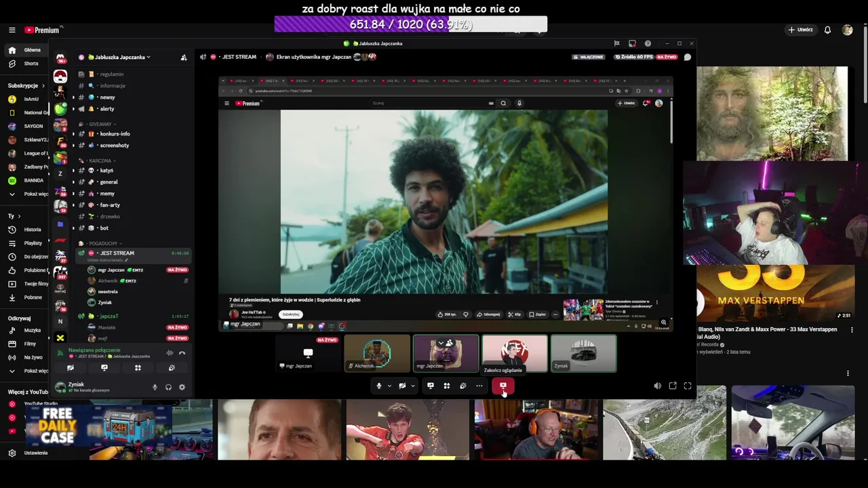Select the mgr Japczan NA ŻYWO stream tile
The height and width of the screenshot is (488, 868).
308,353
